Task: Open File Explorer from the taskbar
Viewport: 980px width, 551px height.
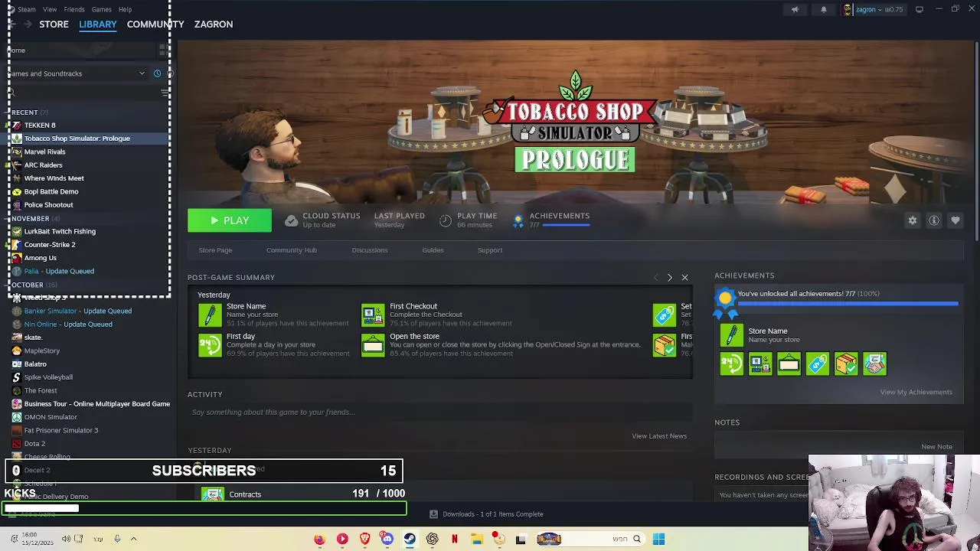Action: (x=476, y=539)
